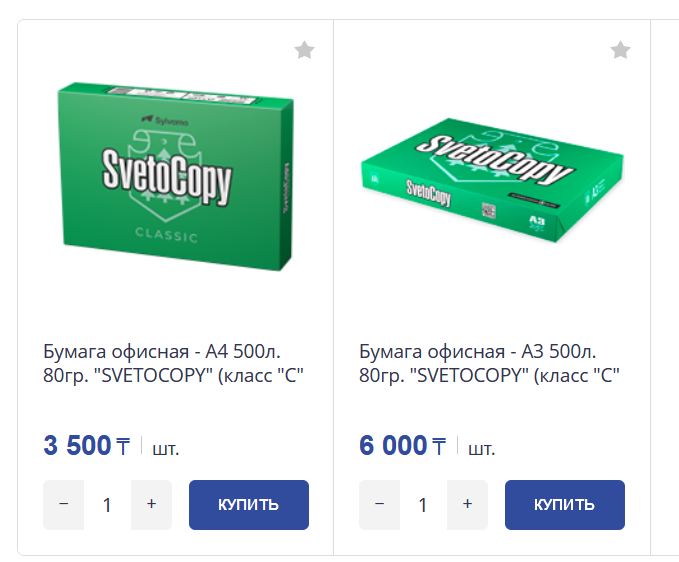The image size is (679, 562).
Task: Click the tenge symbol next to 3 500
Action: (123, 447)
